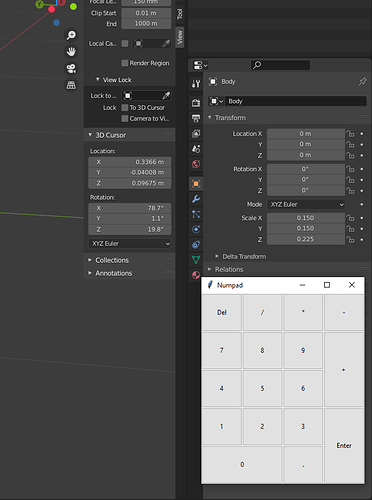Click the zoom magnifier viewport icon

pos(71,35)
